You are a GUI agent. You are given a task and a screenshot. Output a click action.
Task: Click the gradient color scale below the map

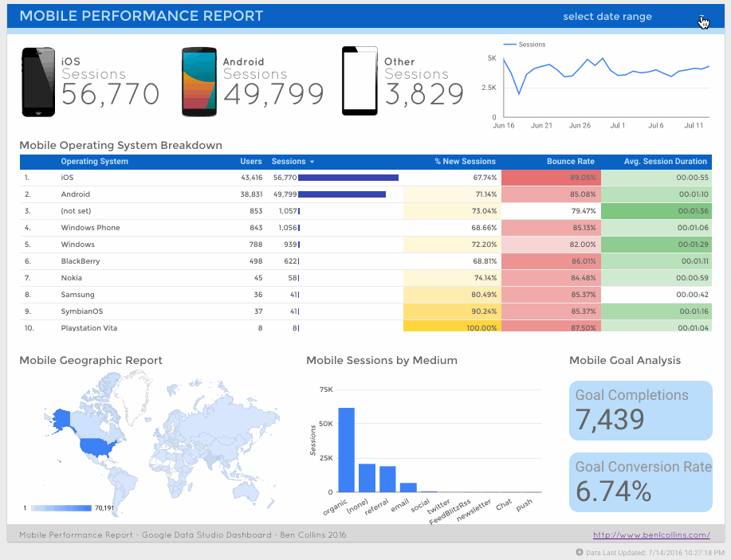pos(61,507)
